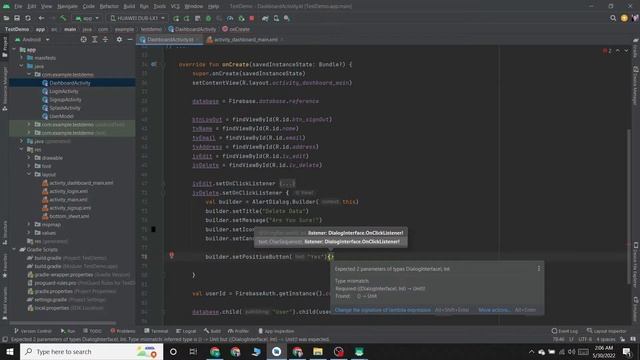Select SplashActivity in project tree

pyautogui.click(x=65, y=108)
